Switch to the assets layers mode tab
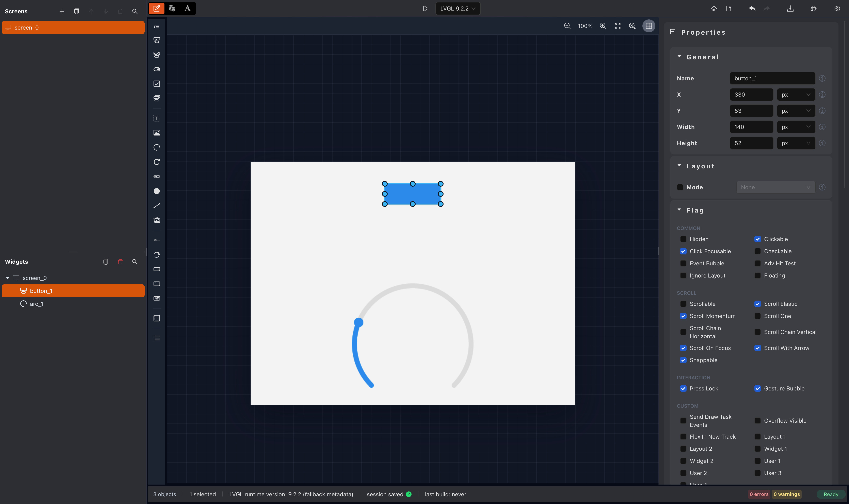Viewport: 849px width, 504px height. (172, 9)
